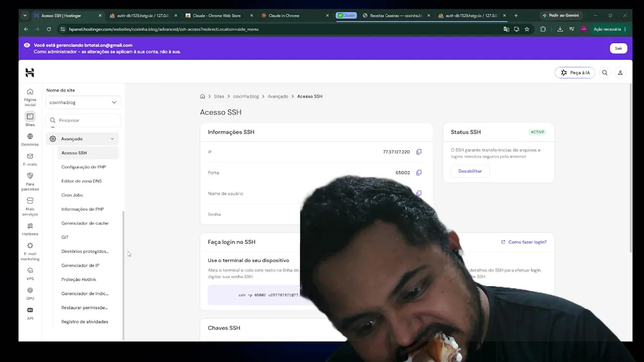Viewport: 644px width, 362px height.
Task: Switch to the Receitas Caseiras tab
Action: point(396,16)
